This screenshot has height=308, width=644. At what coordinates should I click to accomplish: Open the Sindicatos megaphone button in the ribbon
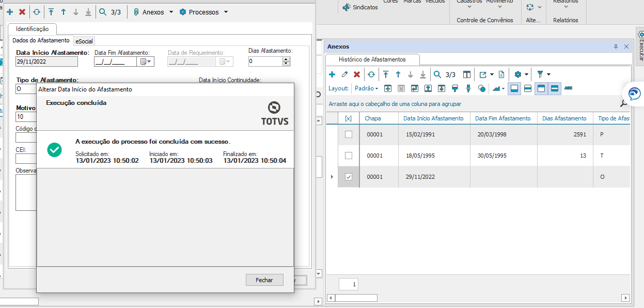point(360,7)
